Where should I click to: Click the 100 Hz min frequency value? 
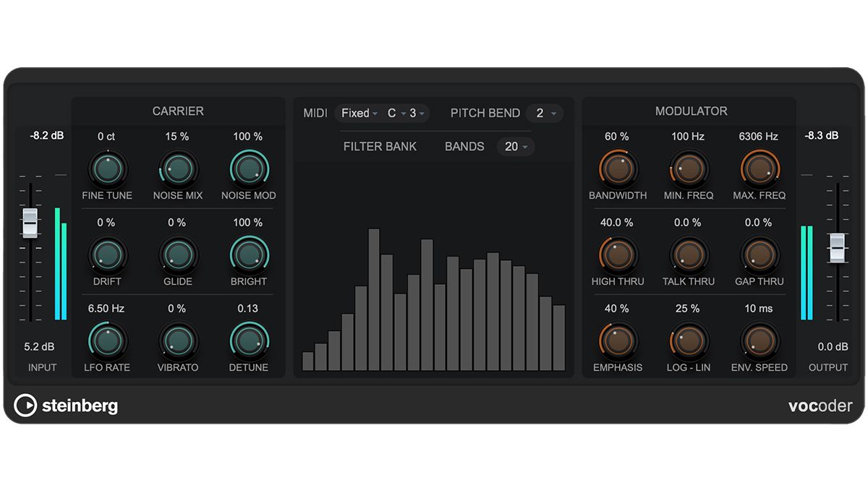tap(688, 136)
